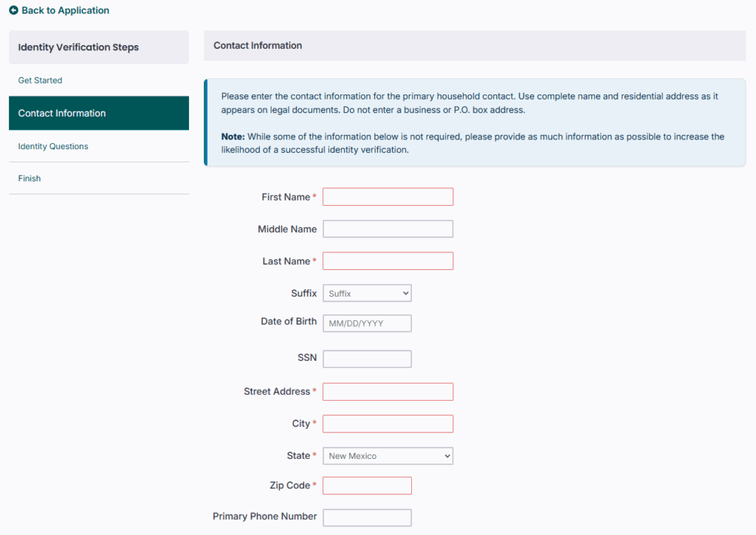The height and width of the screenshot is (535, 756).
Task: Click the Contact Information main panel header
Action: click(x=258, y=46)
